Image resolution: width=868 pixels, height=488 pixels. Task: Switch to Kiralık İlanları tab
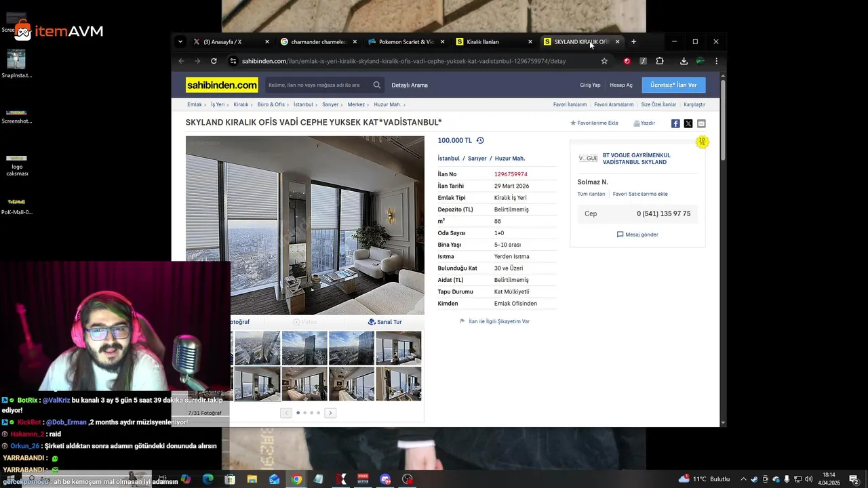coord(493,41)
